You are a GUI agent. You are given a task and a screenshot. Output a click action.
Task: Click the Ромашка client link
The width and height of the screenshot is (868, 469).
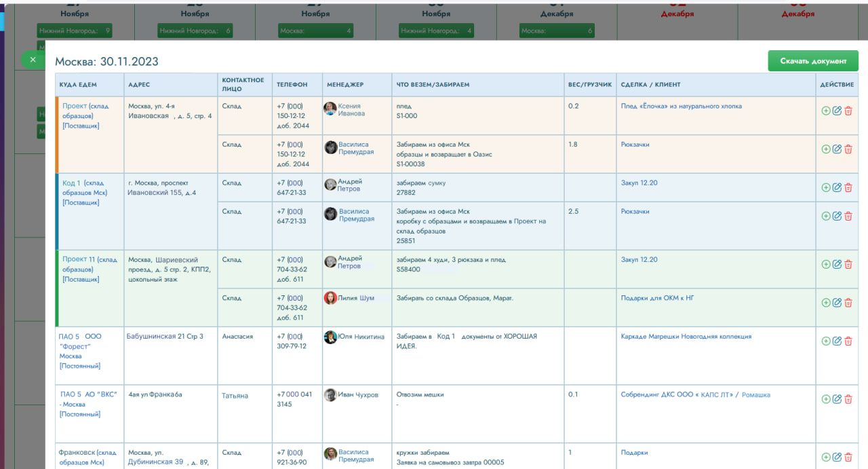(755, 395)
